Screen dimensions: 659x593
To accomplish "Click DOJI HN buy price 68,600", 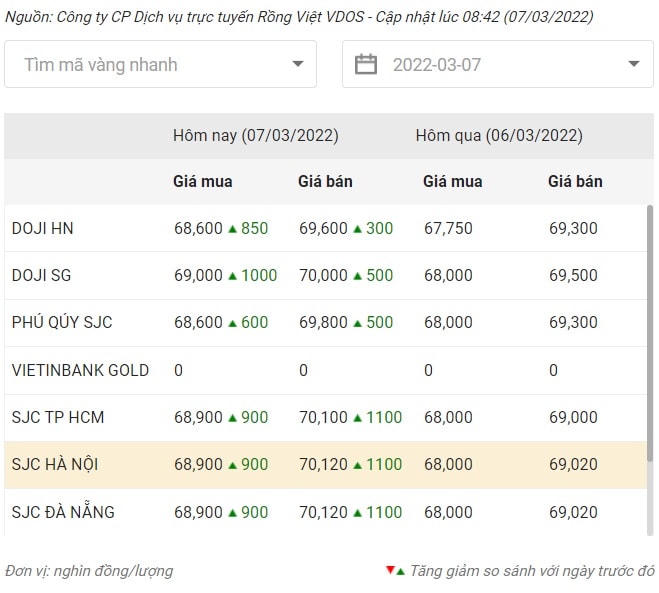I will coord(198,228).
